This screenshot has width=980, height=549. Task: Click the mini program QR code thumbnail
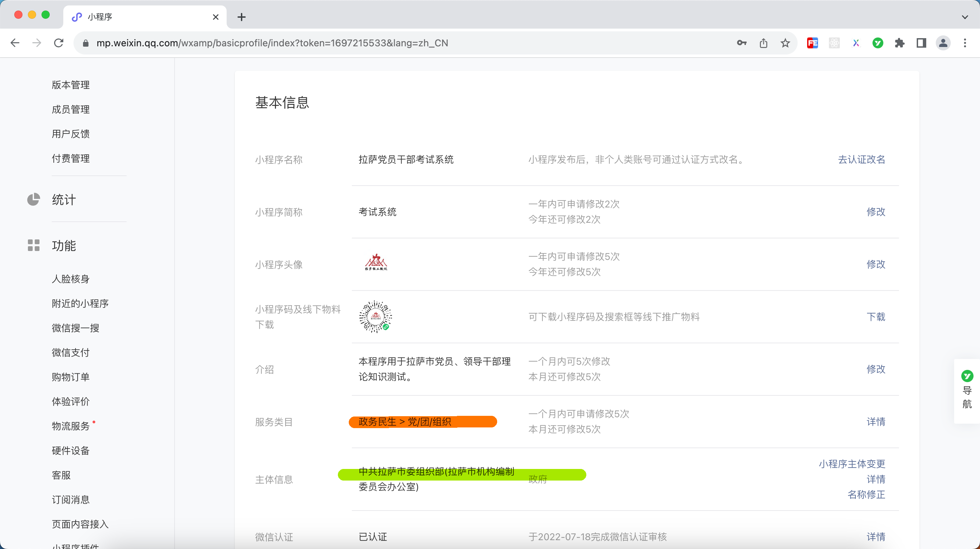(x=375, y=317)
